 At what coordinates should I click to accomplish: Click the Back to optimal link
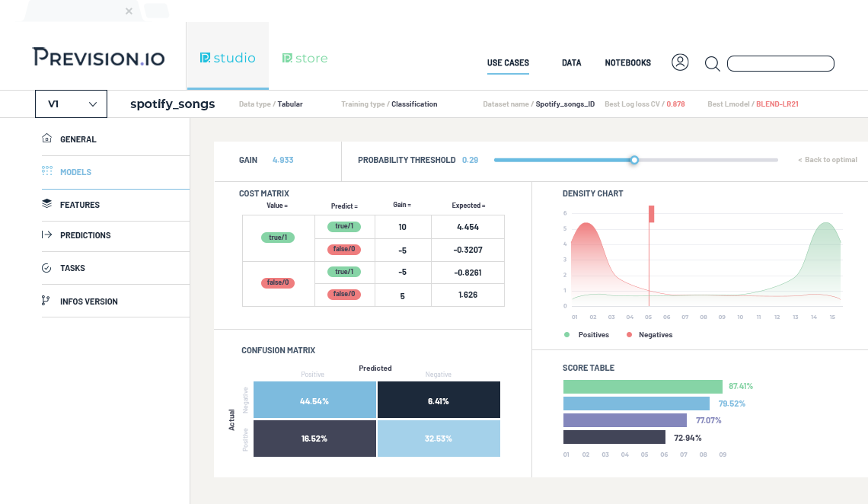827,160
